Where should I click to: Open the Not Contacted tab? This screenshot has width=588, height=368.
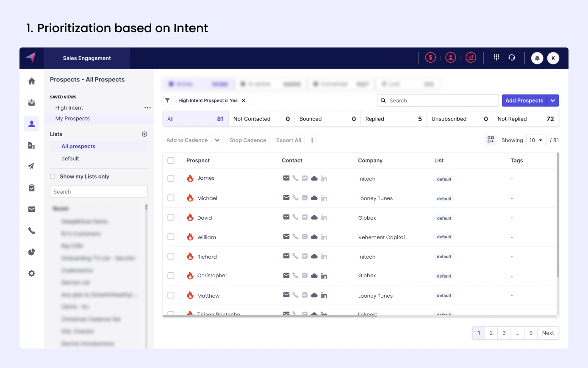tap(252, 119)
